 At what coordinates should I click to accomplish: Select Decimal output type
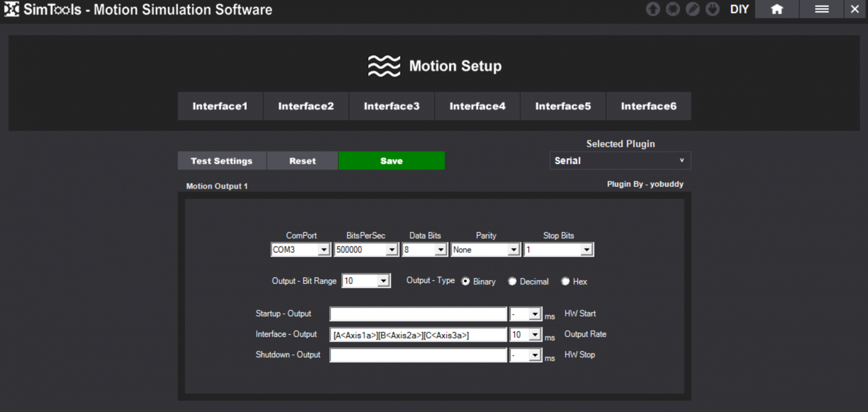tap(512, 281)
